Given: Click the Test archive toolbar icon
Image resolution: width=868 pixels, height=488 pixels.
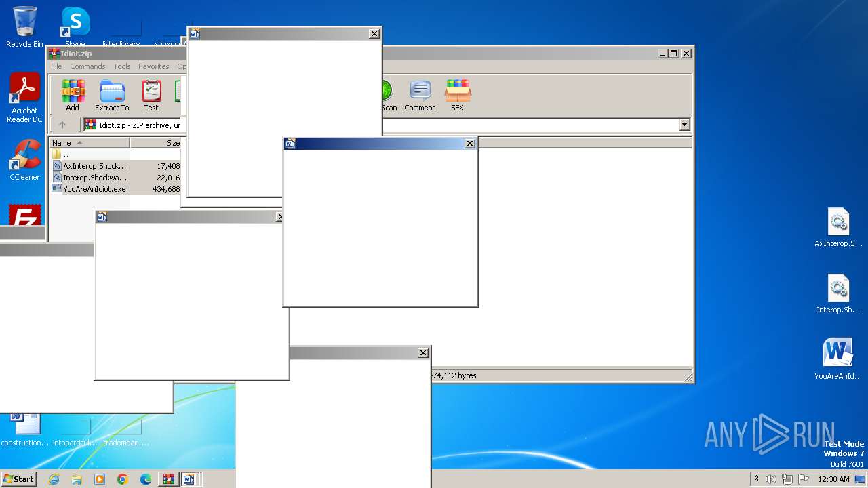Looking at the screenshot, I should point(151,96).
